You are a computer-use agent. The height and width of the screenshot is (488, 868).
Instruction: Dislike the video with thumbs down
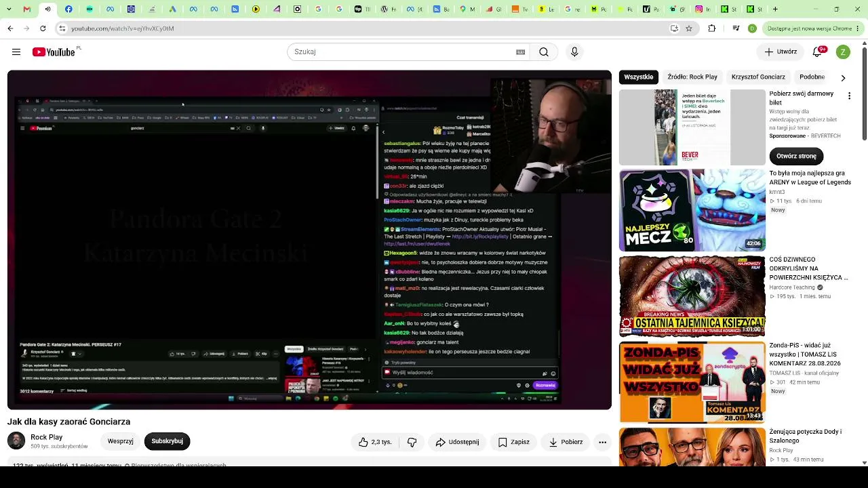pyautogui.click(x=412, y=442)
